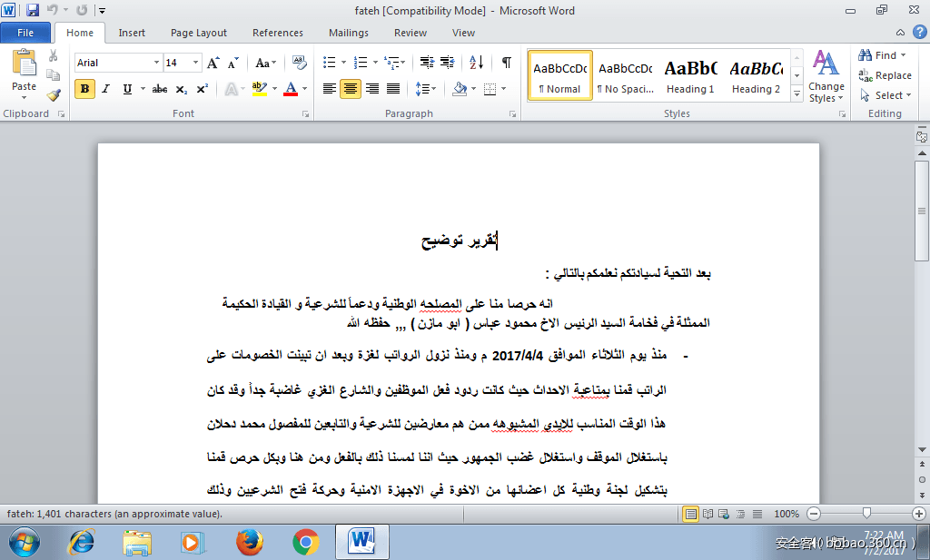Open the File menu
The height and width of the screenshot is (560, 930).
[26, 32]
